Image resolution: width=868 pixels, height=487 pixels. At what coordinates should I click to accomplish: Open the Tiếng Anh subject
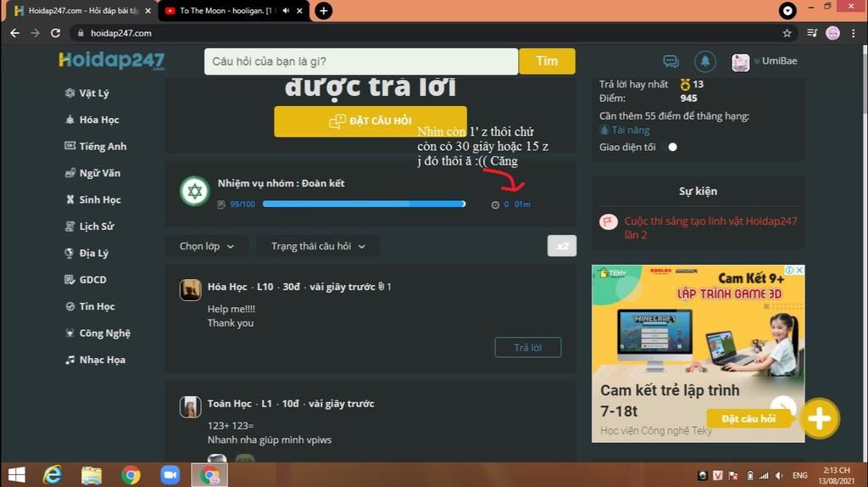click(96, 146)
